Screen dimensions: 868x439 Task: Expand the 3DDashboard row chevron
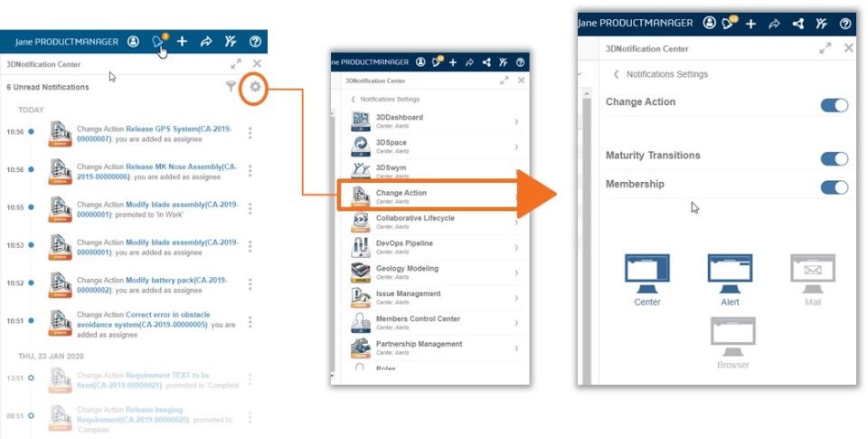[516, 121]
